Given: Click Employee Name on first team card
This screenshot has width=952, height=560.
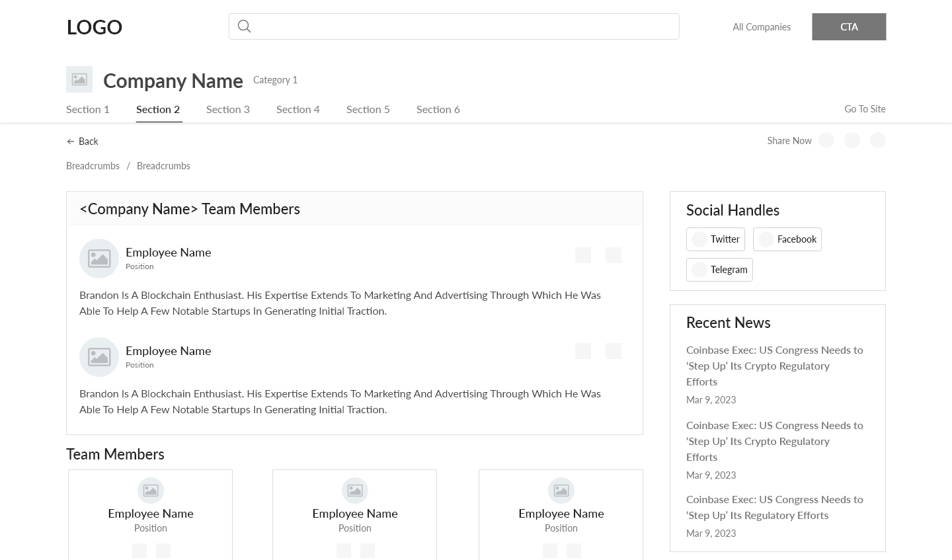Looking at the screenshot, I should (x=151, y=514).
